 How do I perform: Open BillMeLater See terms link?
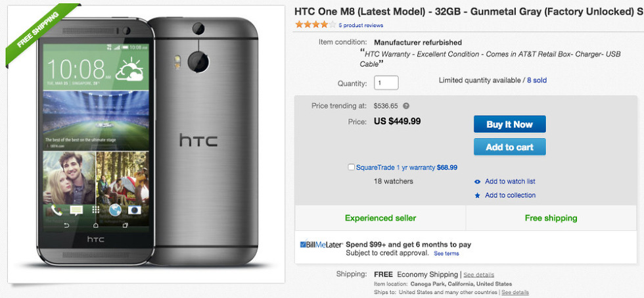(446, 253)
